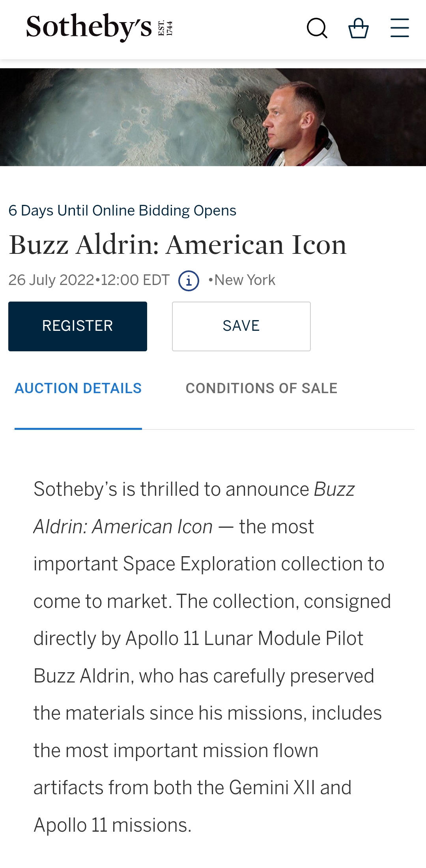Open the hamburger navigation menu
426x868 pixels.
pos(399,28)
